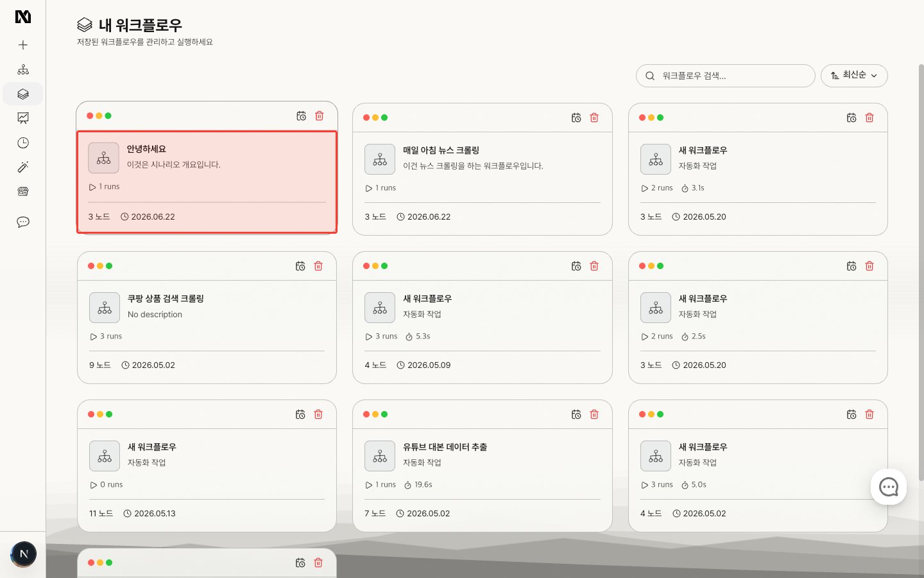Viewport: 924px width, 578px height.
Task: Schedule the 쿠팡 상품 검색 크롤링 workflow
Action: [300, 266]
